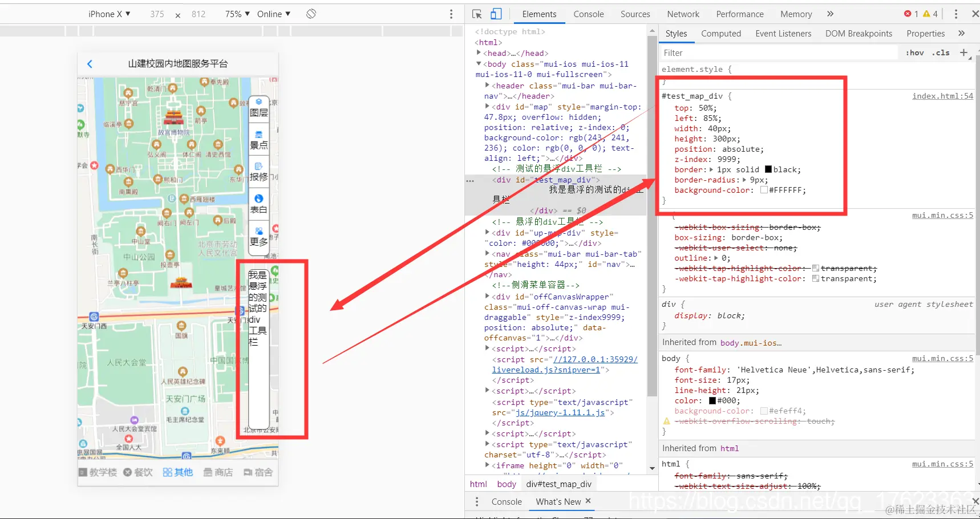Open the livereload.js script source link
This screenshot has width=980, height=519.
pos(565,364)
